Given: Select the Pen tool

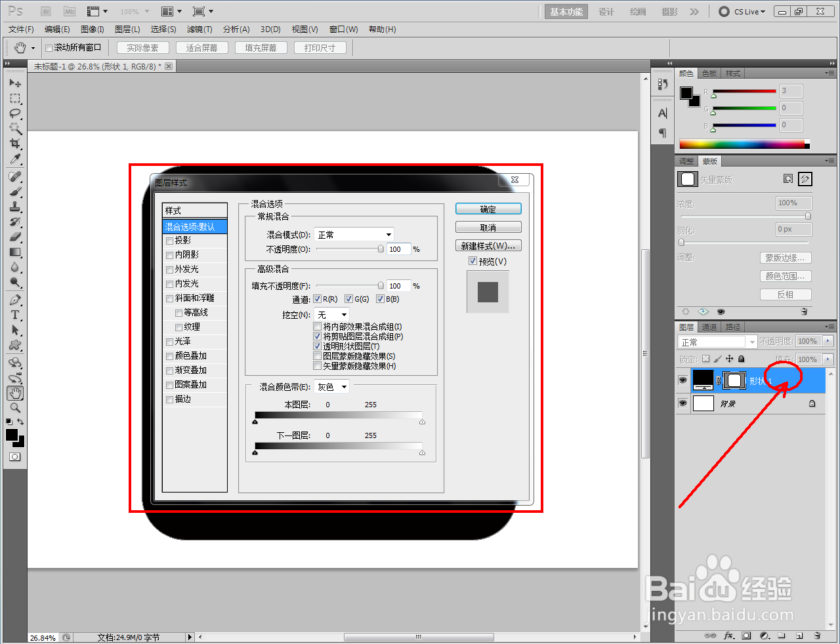Looking at the screenshot, I should pos(15,300).
